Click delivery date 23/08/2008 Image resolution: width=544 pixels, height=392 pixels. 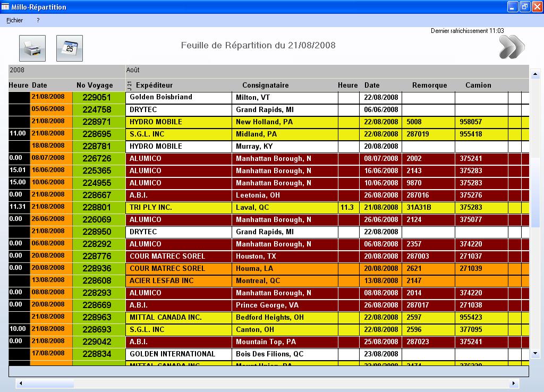click(380, 354)
